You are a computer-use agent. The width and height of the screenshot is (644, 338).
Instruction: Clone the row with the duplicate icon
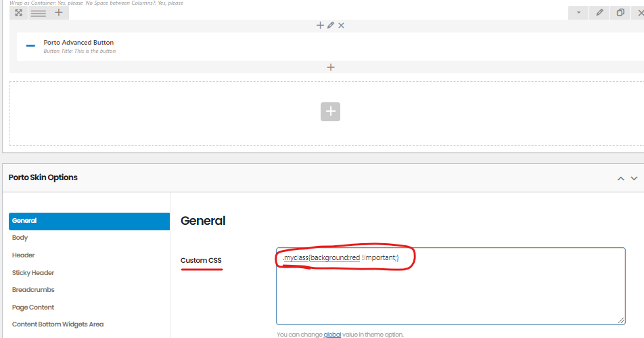pos(620,13)
